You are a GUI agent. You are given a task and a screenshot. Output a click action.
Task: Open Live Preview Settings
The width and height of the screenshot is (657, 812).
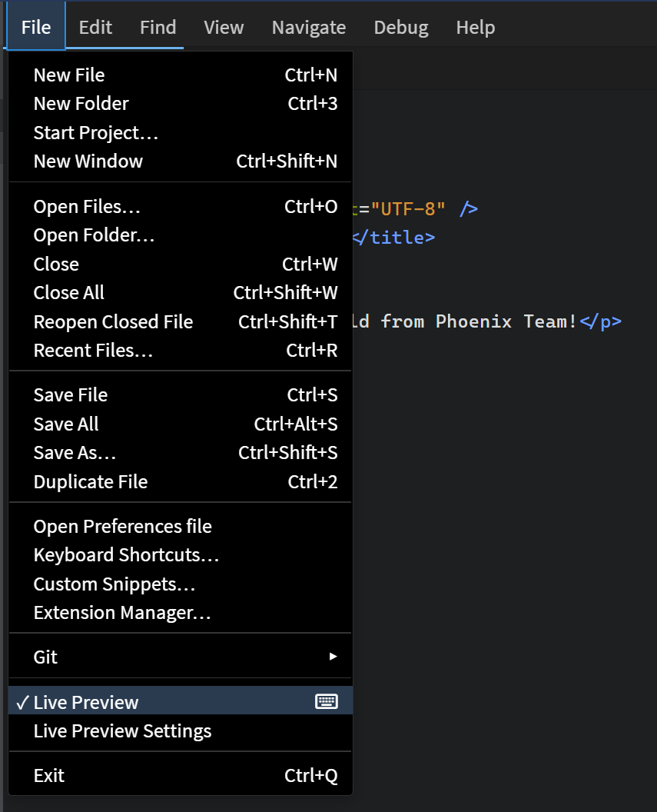pos(122,730)
